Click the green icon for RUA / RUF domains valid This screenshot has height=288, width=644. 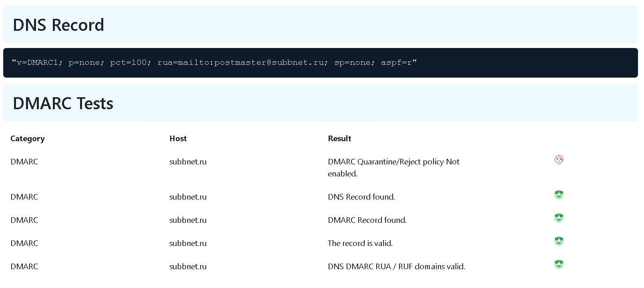click(559, 264)
